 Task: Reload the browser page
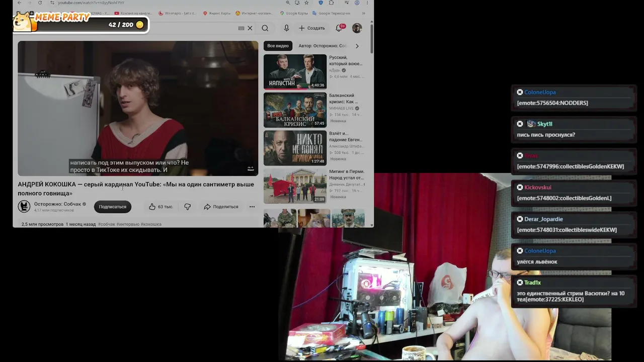pos(40,3)
